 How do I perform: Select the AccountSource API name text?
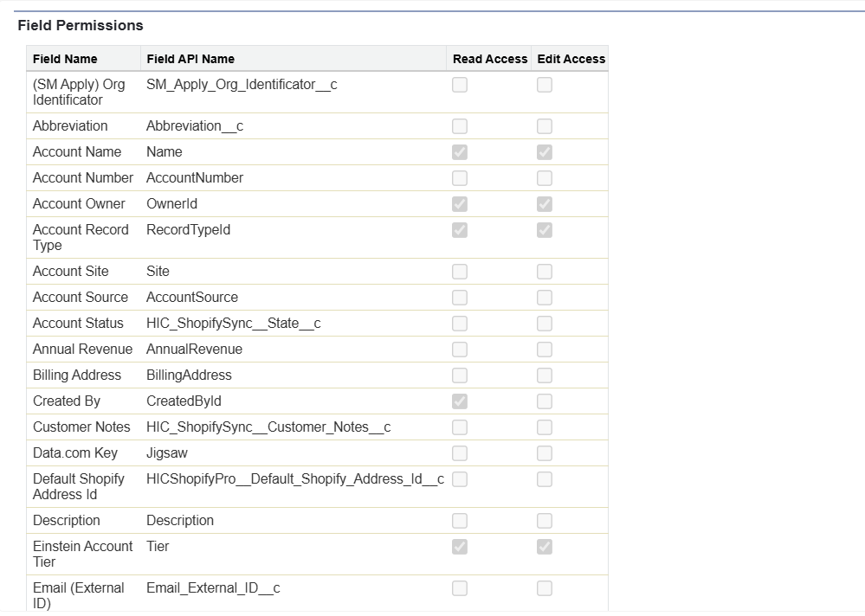[x=192, y=298]
